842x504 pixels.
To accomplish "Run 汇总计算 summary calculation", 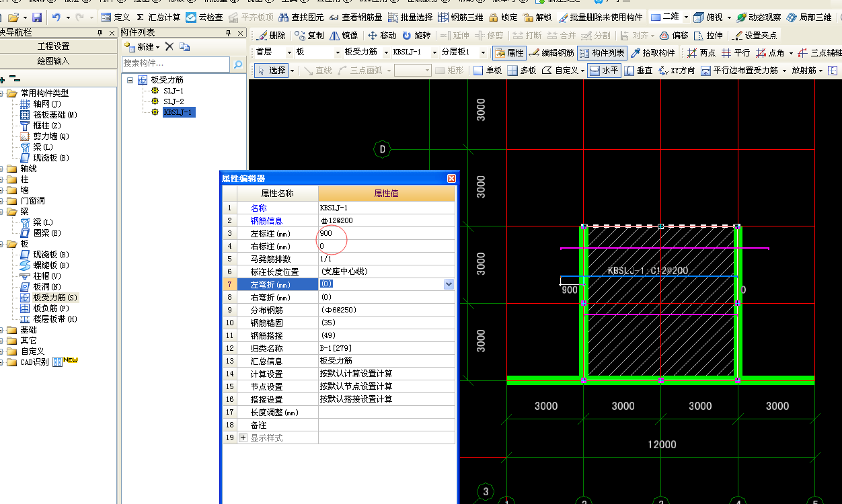I will point(158,17).
